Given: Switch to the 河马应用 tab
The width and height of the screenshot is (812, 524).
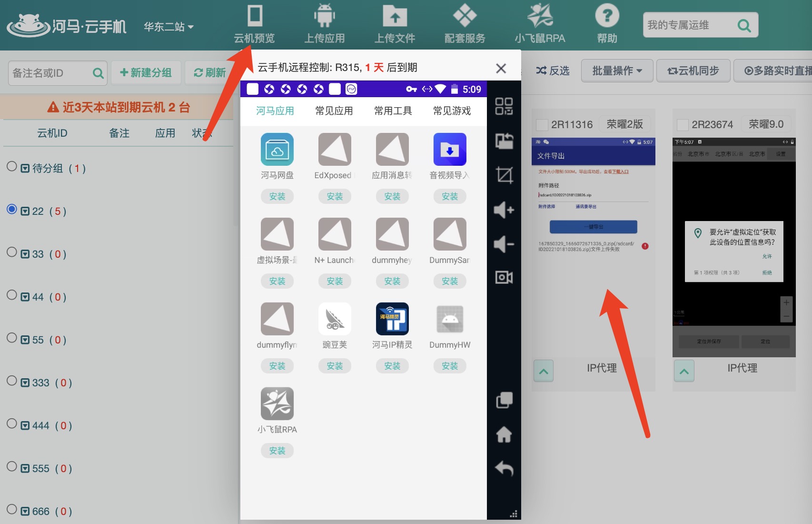Looking at the screenshot, I should (275, 111).
